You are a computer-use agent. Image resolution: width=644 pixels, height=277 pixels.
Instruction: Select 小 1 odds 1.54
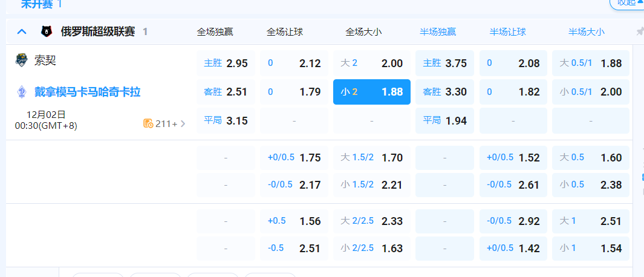(x=591, y=248)
